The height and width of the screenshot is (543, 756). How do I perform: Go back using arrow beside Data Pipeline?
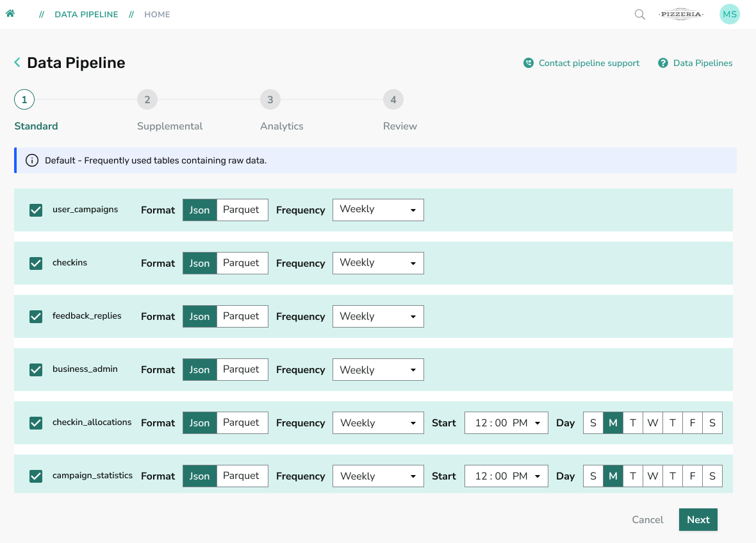coord(17,62)
